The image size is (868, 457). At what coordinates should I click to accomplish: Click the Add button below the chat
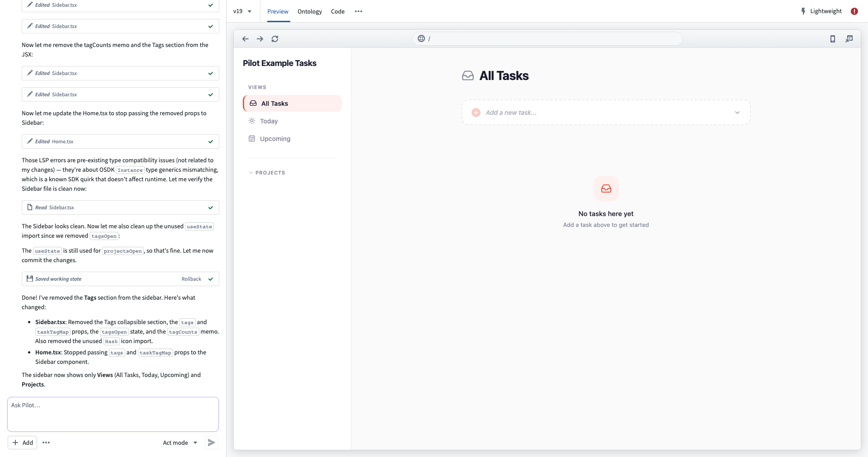point(23,443)
